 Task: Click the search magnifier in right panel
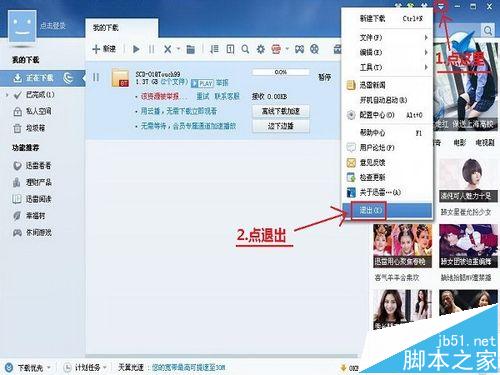pos(488,31)
